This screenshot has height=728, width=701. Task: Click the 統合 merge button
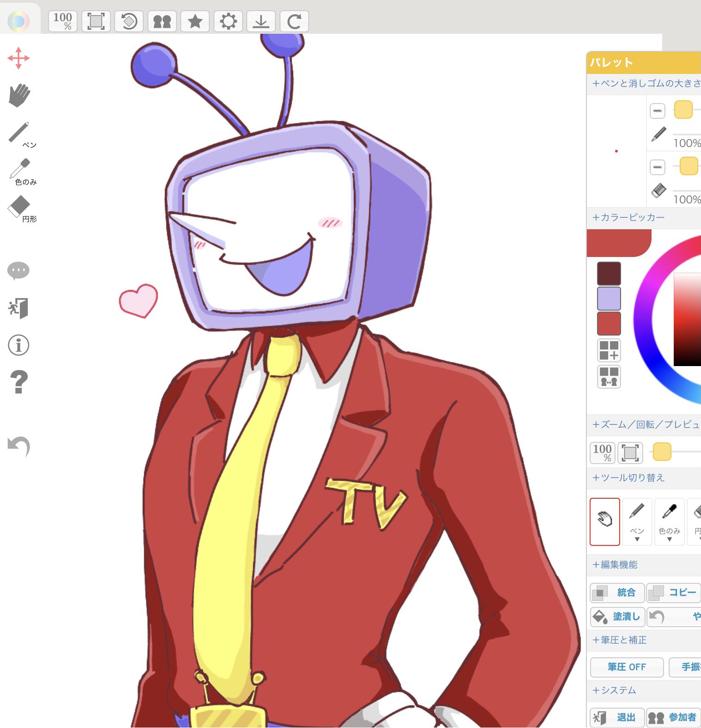[617, 593]
